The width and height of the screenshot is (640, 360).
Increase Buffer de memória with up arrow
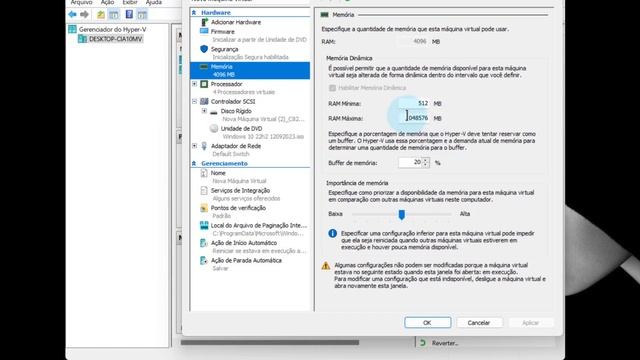coord(426,160)
